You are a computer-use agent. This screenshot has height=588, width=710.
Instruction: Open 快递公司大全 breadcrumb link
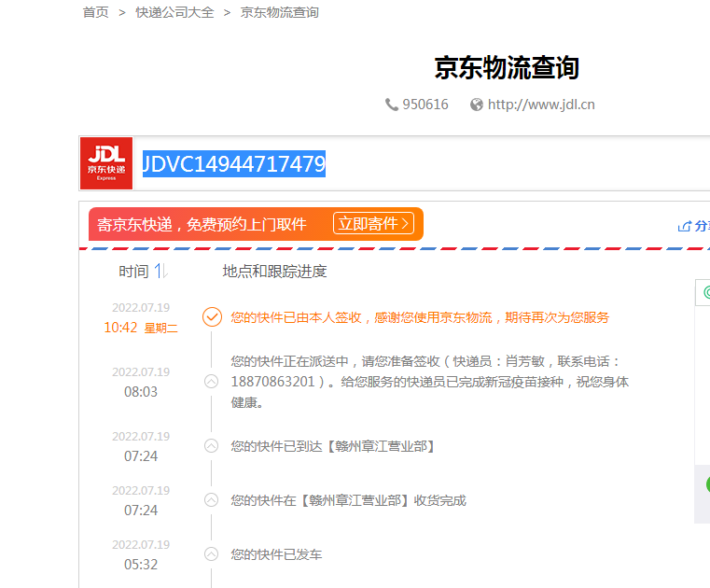pos(174,12)
